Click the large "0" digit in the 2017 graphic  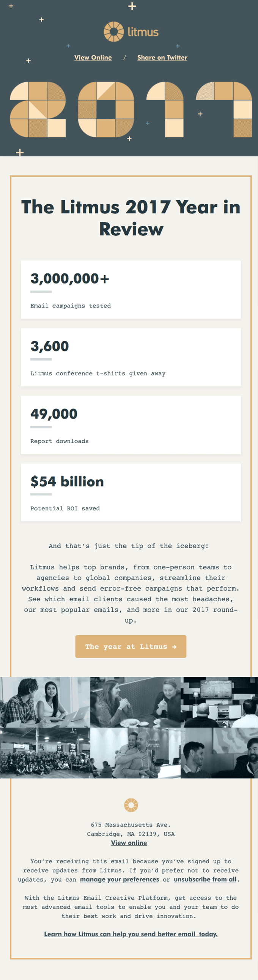click(x=106, y=110)
